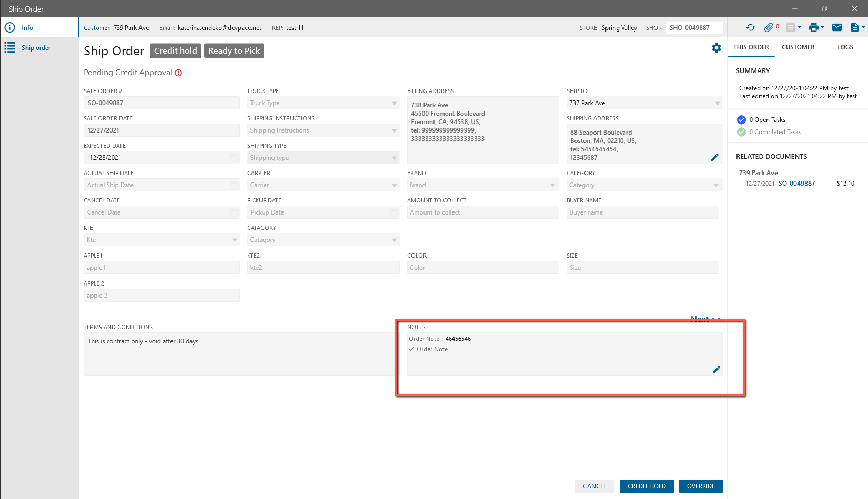Open the calendar picker for Actual Ship Date

tap(234, 185)
